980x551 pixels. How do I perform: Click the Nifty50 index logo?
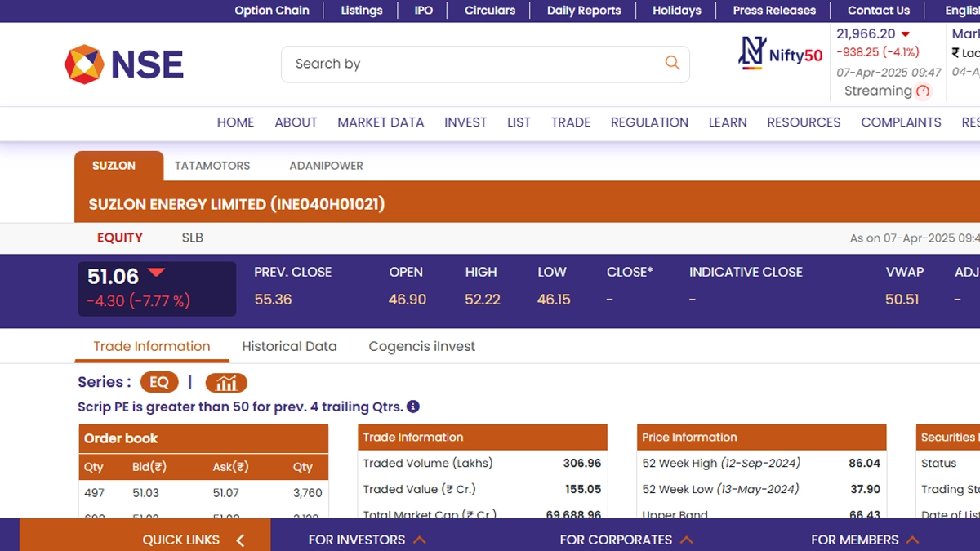coord(781,54)
